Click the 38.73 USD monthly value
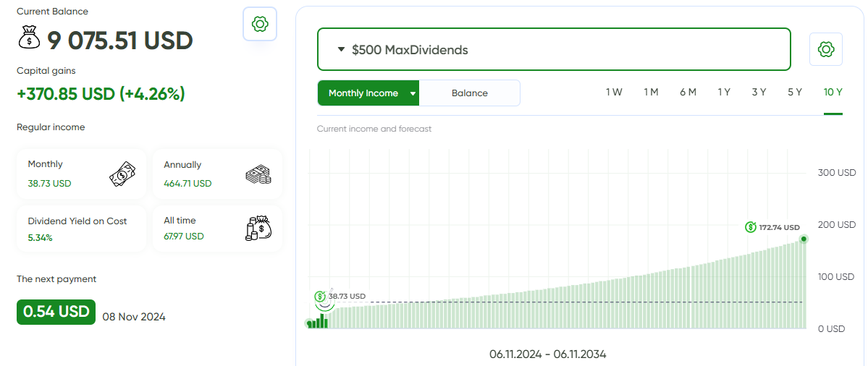868x366 pixels. 50,183
